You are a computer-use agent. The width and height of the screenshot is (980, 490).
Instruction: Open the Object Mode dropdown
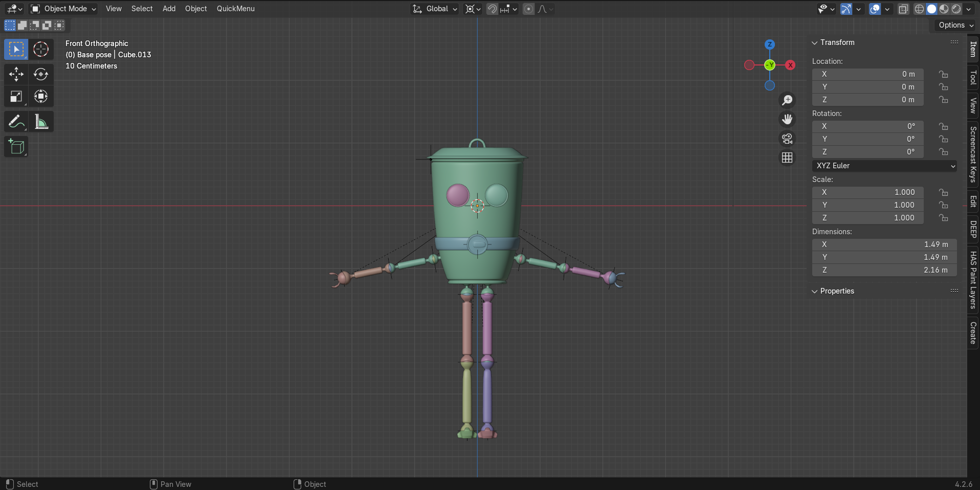[x=63, y=9]
